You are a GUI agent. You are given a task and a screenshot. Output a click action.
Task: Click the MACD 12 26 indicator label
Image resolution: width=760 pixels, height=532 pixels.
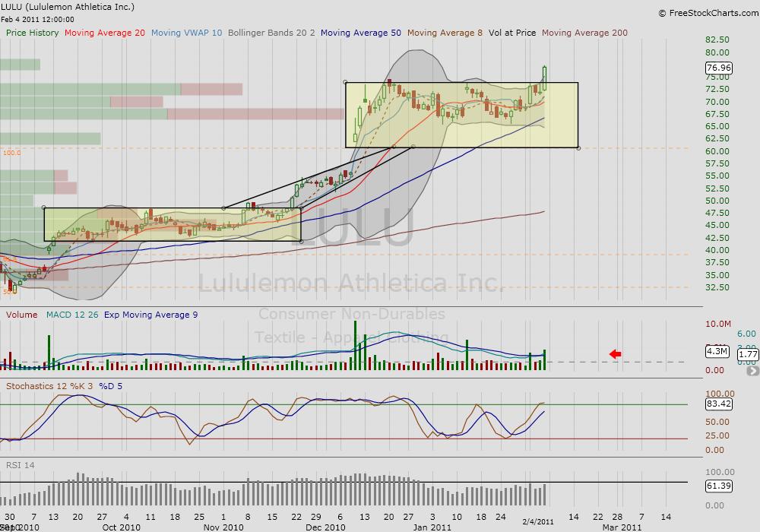point(72,315)
